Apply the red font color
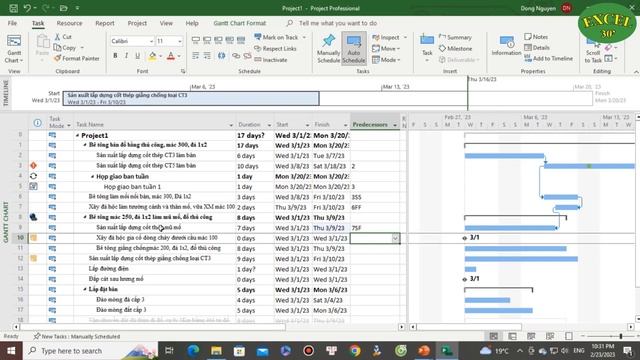This screenshot has height=360, width=640. tap(171, 56)
